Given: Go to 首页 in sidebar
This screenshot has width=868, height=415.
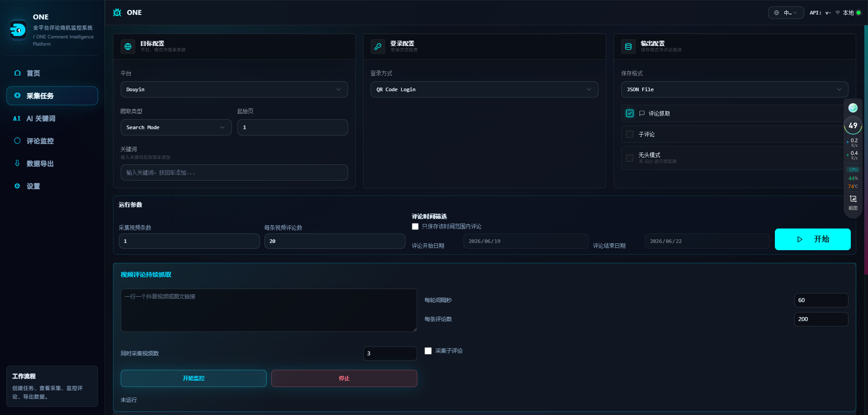Looking at the screenshot, I should pyautogui.click(x=52, y=73).
